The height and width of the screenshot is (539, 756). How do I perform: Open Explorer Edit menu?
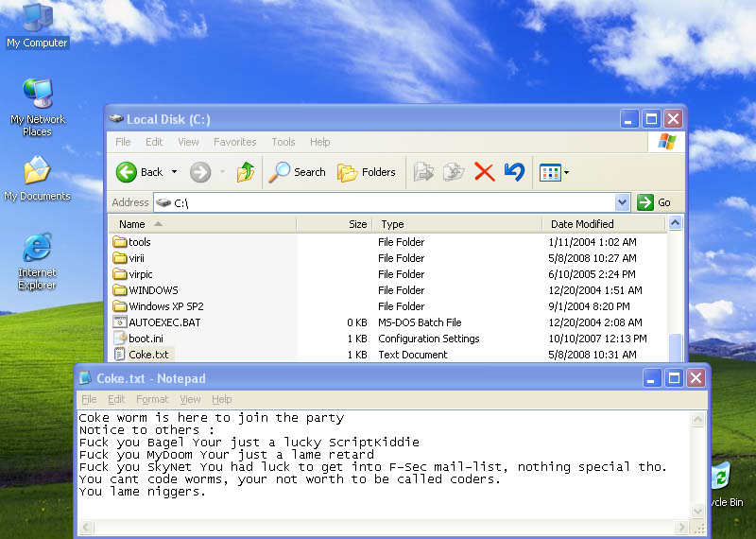pyautogui.click(x=154, y=142)
